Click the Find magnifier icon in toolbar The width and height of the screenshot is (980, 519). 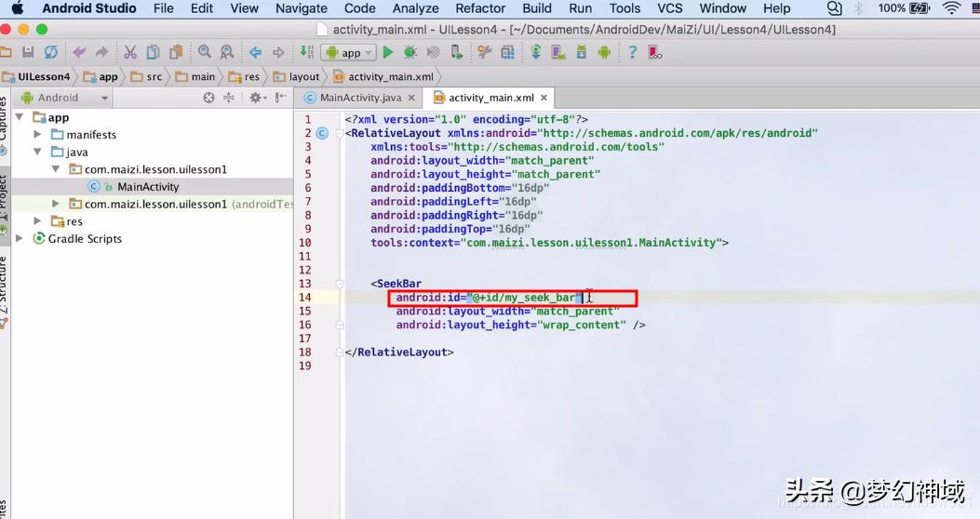tap(204, 53)
